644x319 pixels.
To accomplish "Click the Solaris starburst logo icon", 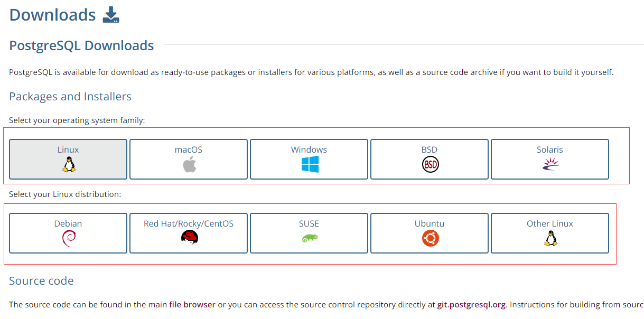I will coord(550,165).
